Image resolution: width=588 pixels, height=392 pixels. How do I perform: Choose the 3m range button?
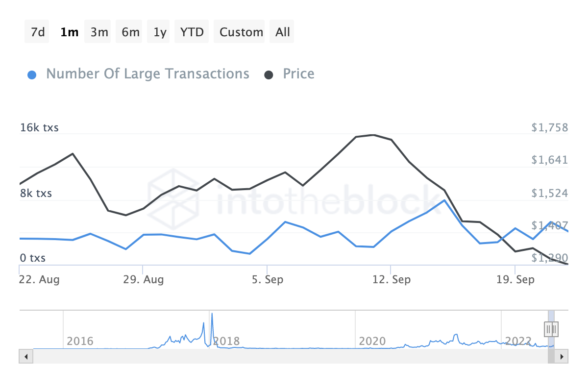tap(99, 32)
